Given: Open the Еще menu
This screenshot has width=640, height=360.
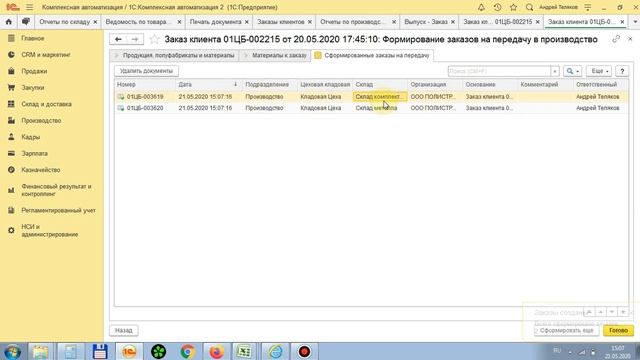Looking at the screenshot, I should [x=599, y=71].
